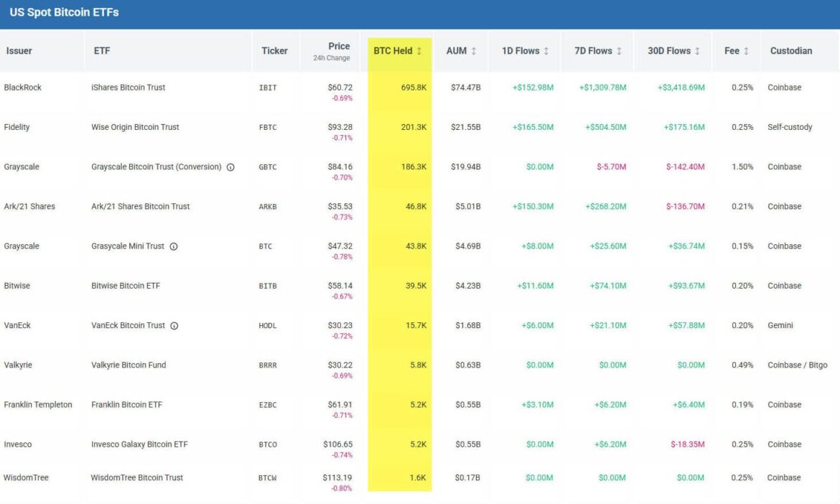Viewport: 840px width, 504px height.
Task: Click the Ticker column header
Action: point(274,51)
